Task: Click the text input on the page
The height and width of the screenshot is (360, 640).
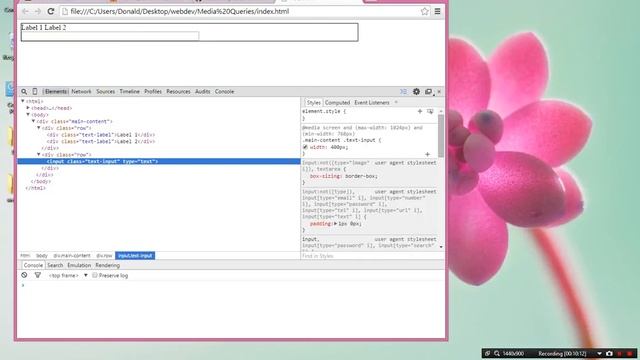Action: click(110, 36)
